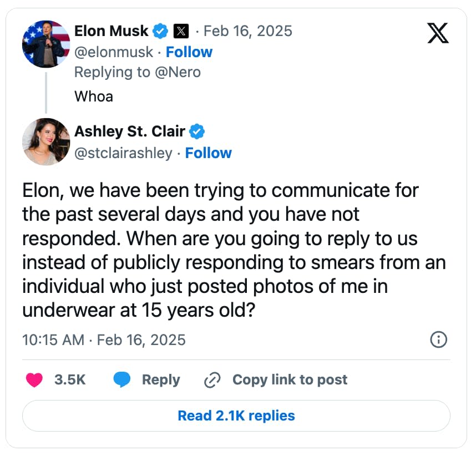Image resolution: width=476 pixels, height=456 pixels.
Task: Click the small black X badge beside Elon's name
Action: tap(180, 31)
